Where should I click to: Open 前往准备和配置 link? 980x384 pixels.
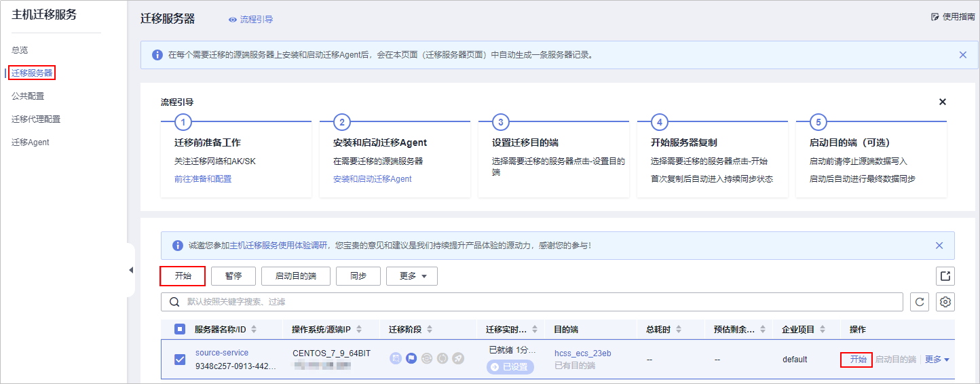pos(203,179)
